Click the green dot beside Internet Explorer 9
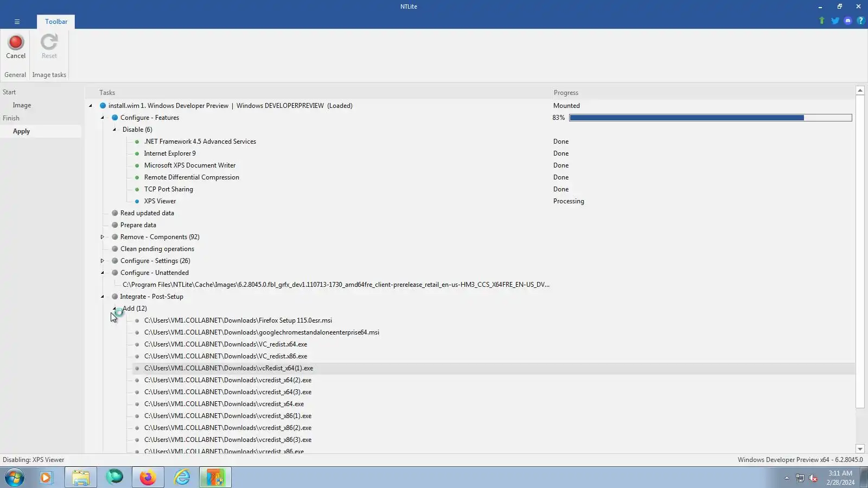 coord(137,153)
